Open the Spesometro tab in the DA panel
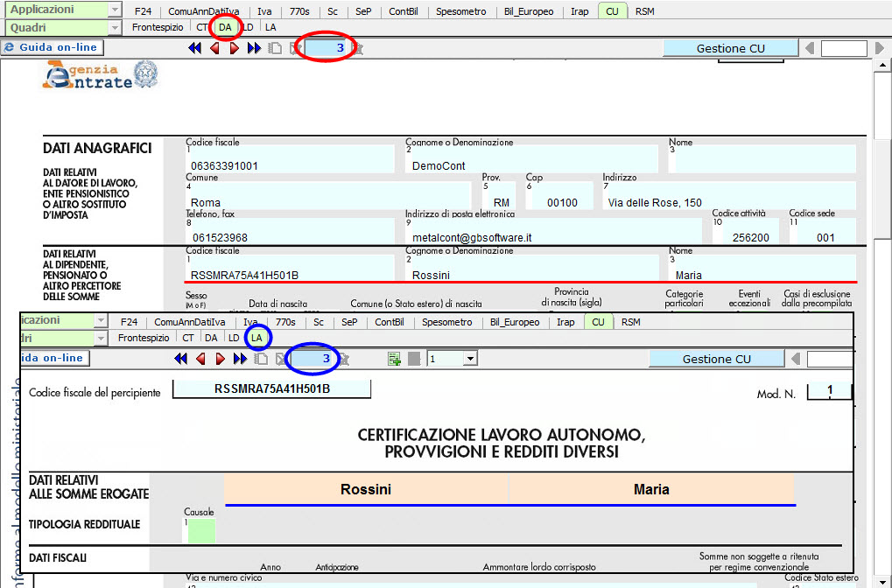 point(460,11)
